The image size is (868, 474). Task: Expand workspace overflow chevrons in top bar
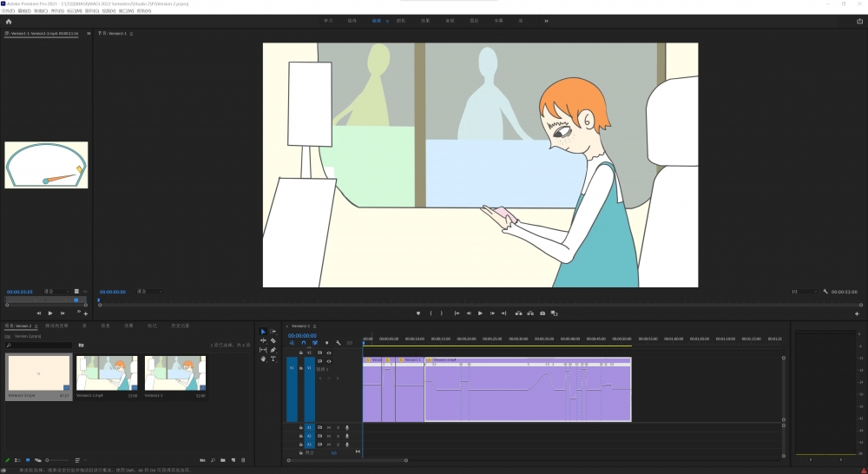(546, 21)
